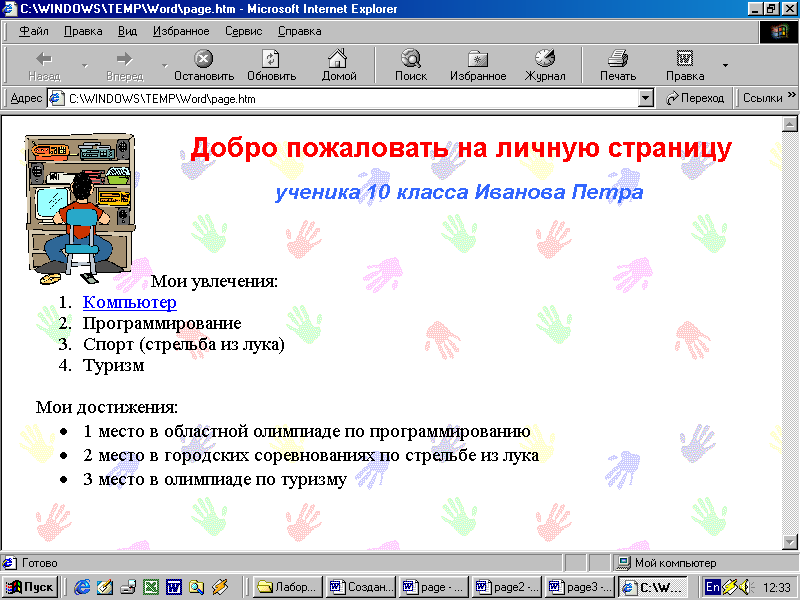This screenshot has width=800, height=600.
Task: Click the magnifier quick launch icon
Action: tap(196, 587)
